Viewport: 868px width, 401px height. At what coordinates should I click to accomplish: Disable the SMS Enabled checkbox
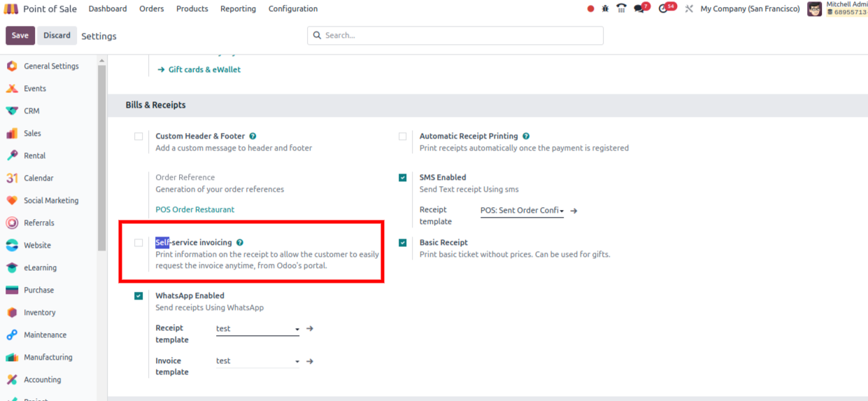coord(403,178)
